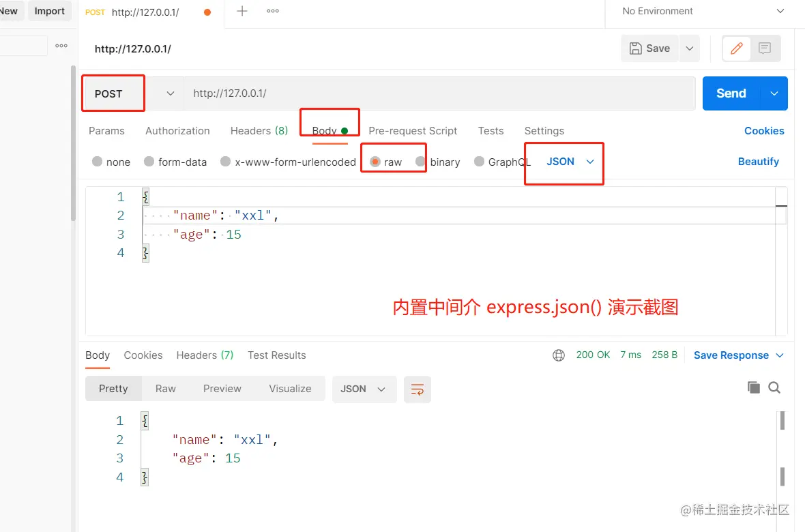Viewport: 805px width, 532px height.
Task: Open the response Cookies tab
Action: 143,355
